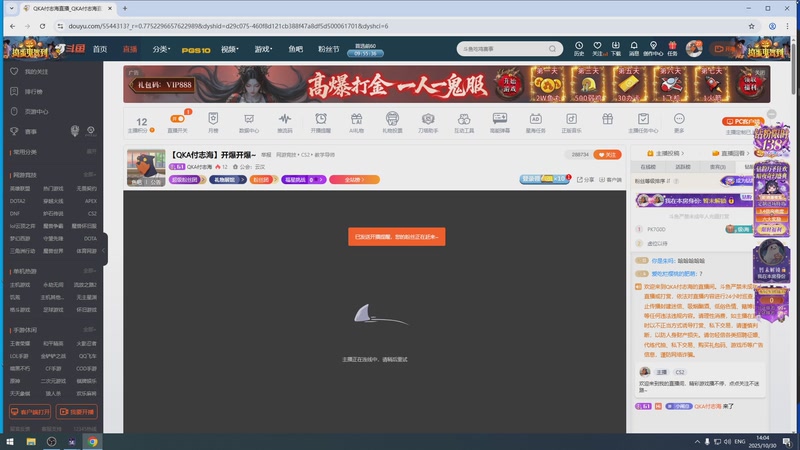Click the streamer avatar thumbnail
Image resolution: width=800 pixels, height=450 pixels.
[146, 167]
